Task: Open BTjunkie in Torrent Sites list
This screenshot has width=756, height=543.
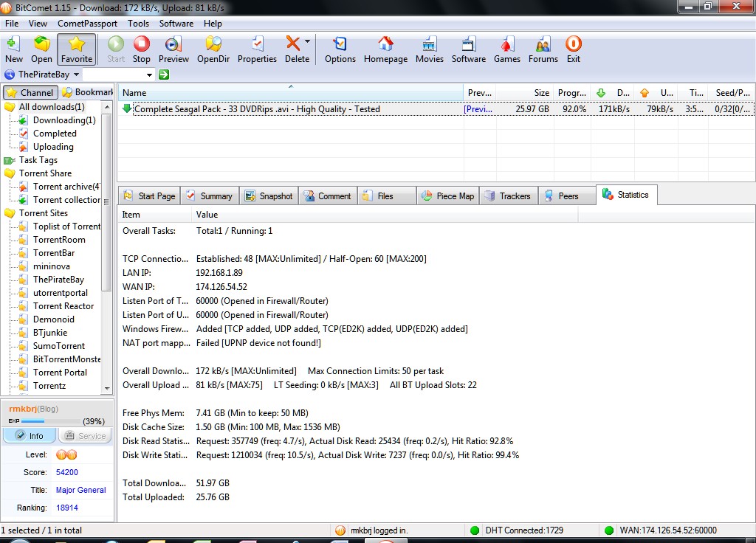Action: [x=50, y=333]
